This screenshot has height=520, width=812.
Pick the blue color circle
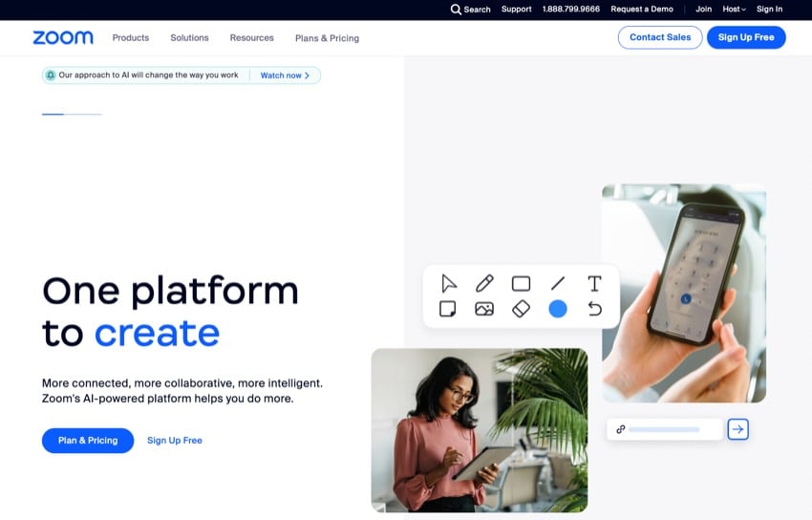point(558,309)
